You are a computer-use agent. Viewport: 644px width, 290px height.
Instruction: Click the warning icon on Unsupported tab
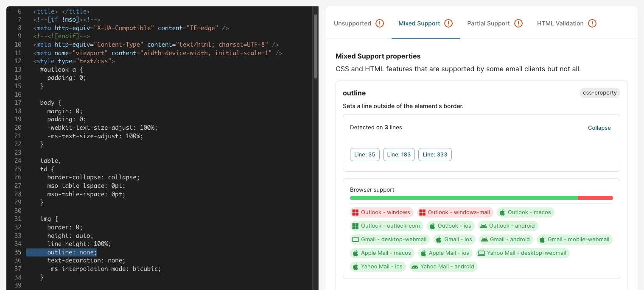pos(380,23)
